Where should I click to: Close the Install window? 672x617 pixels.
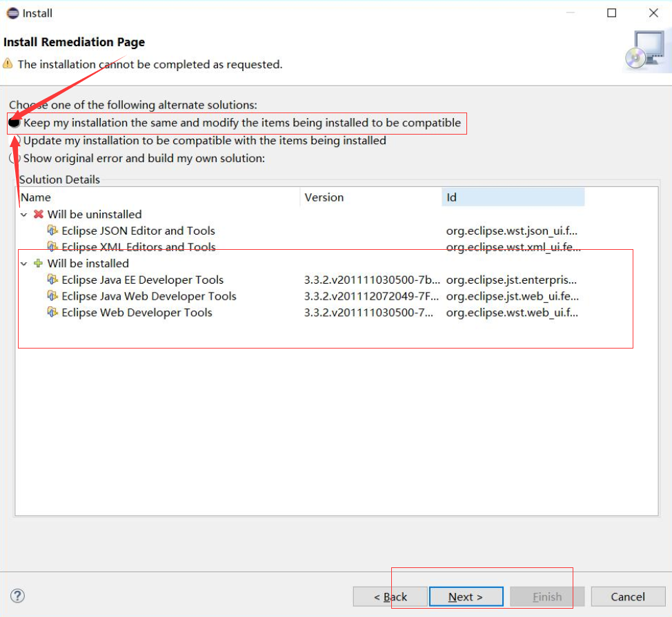pos(653,13)
